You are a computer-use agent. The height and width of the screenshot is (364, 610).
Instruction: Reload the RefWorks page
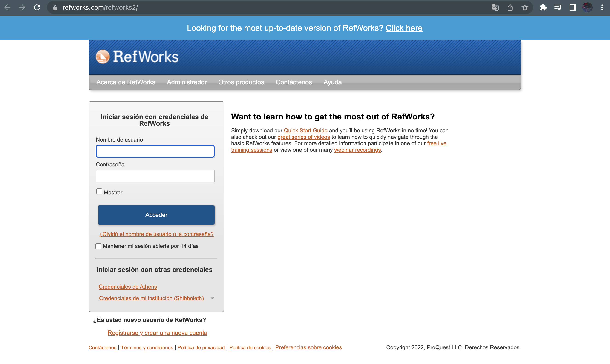coord(37,7)
